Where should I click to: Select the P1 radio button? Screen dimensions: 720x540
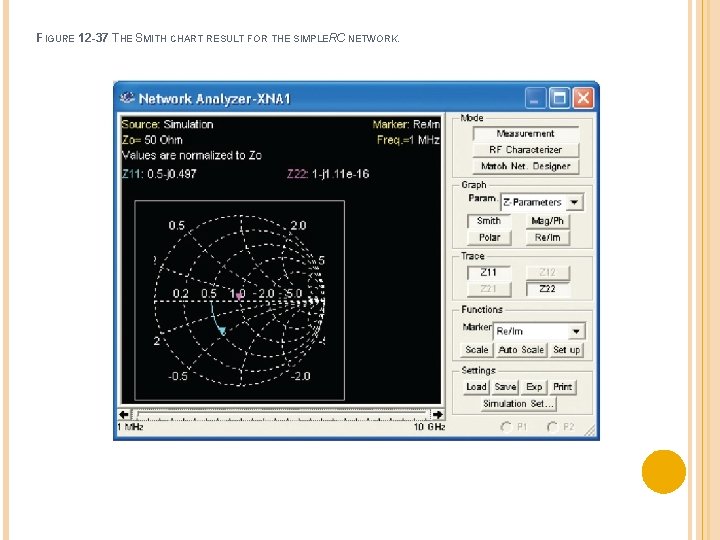tap(506, 427)
